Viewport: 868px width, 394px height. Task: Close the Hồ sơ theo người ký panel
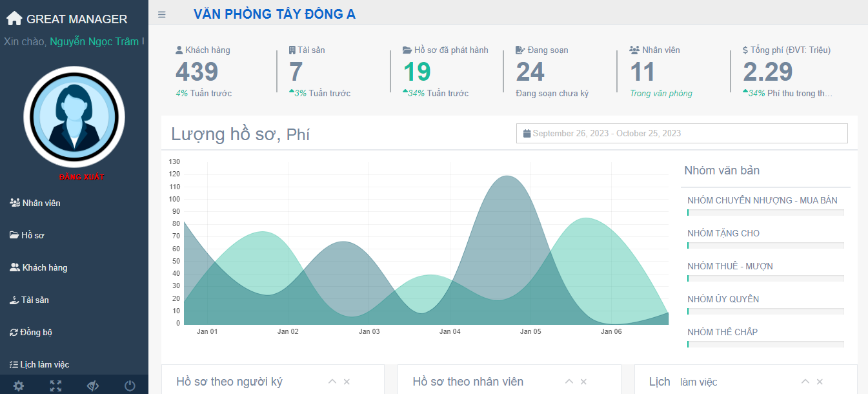[x=347, y=382]
